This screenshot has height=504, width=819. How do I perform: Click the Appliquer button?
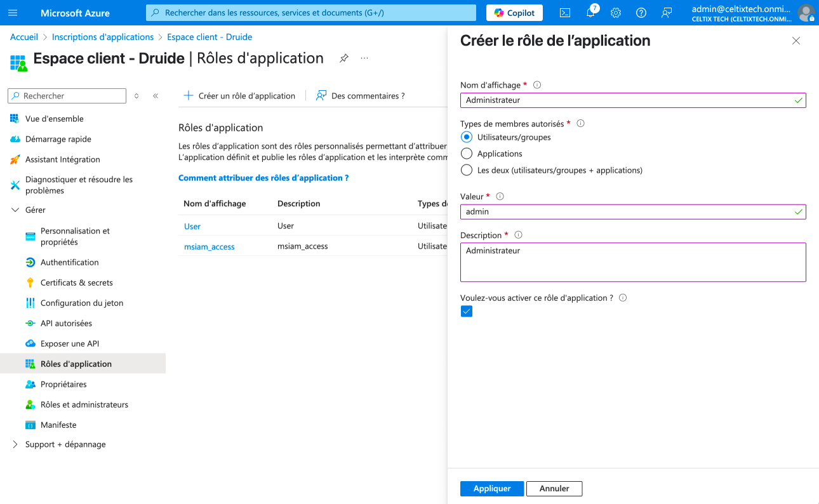click(x=492, y=488)
